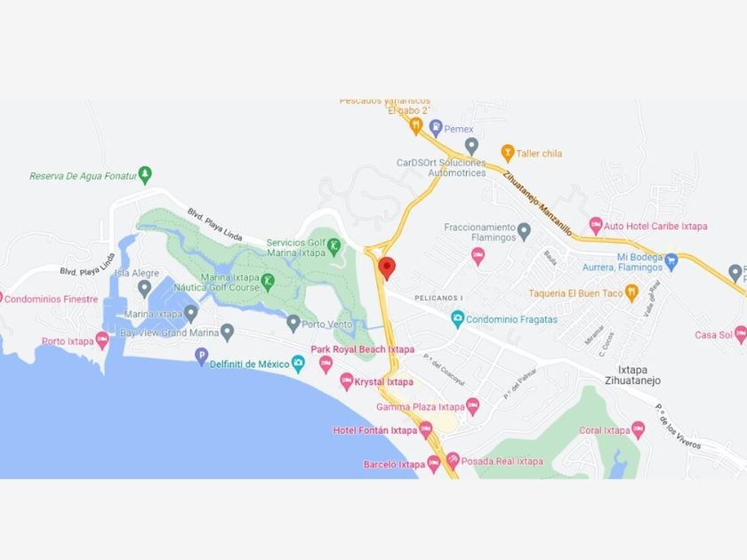The width and height of the screenshot is (747, 560).
Task: Open the Krystal Ixtapa hotel marker
Action: click(x=346, y=381)
